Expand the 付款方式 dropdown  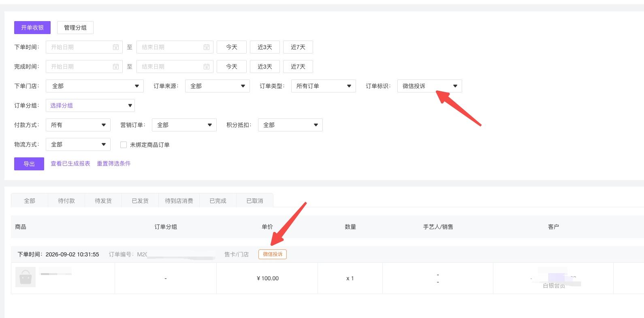[x=78, y=125]
